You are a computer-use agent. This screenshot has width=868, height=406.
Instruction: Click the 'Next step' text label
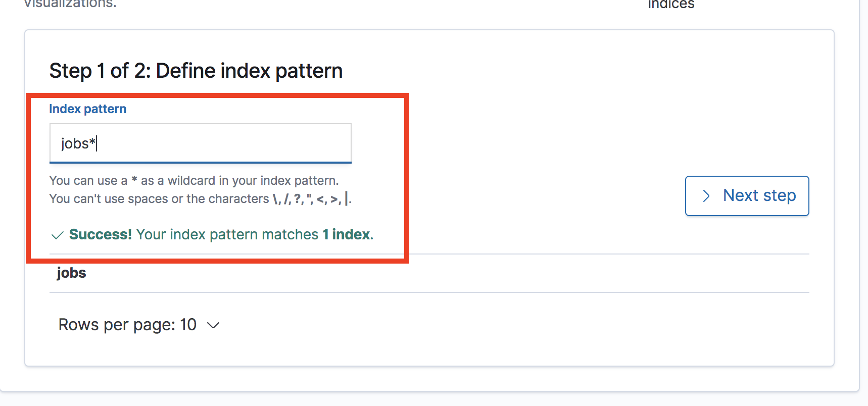pyautogui.click(x=759, y=195)
